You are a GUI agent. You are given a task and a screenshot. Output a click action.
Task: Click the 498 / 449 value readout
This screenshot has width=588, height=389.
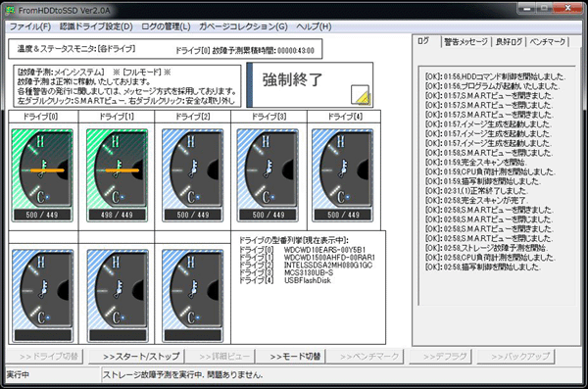pos(117,215)
